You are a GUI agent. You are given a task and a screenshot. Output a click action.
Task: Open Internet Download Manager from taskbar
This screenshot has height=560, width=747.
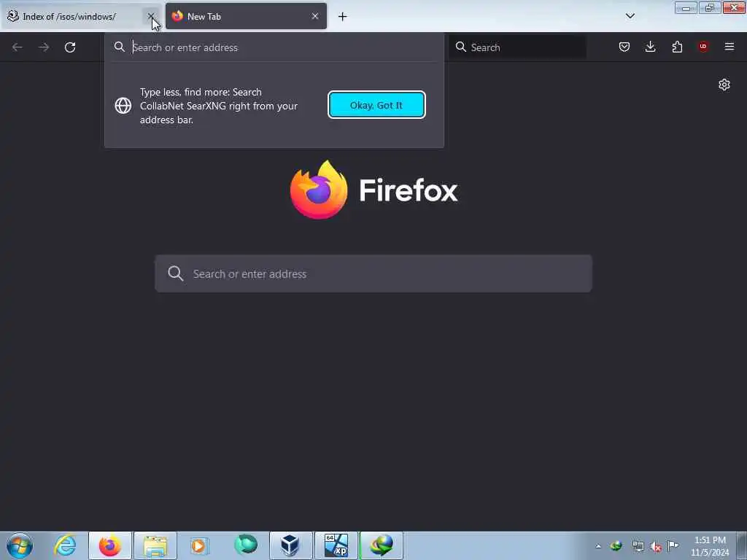(x=381, y=545)
